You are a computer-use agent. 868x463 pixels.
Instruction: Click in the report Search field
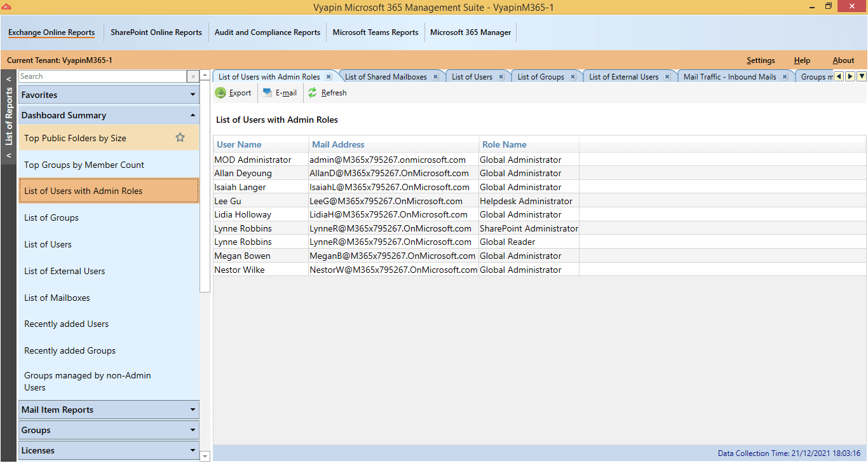tap(103, 76)
